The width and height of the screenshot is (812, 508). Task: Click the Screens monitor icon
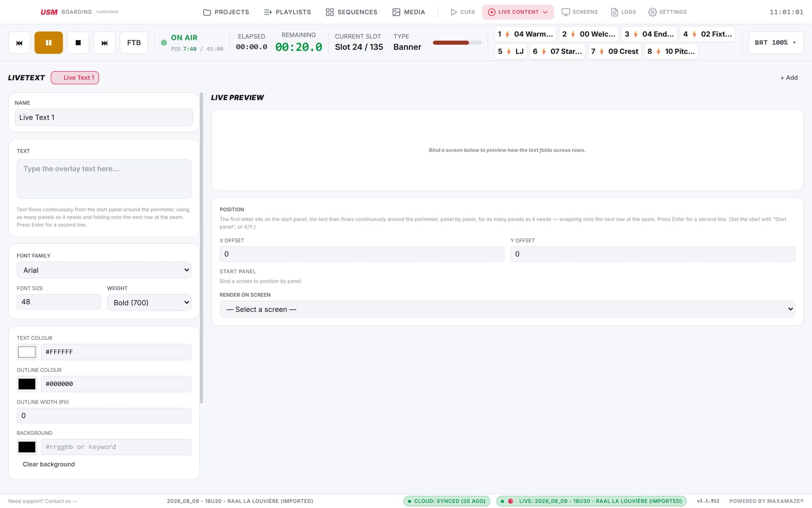click(565, 12)
